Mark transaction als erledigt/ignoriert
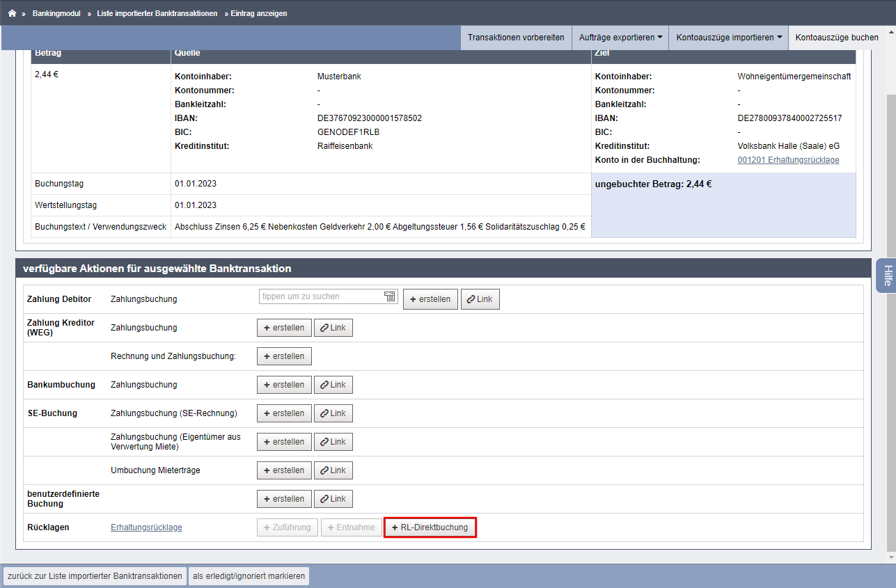 pyautogui.click(x=249, y=576)
